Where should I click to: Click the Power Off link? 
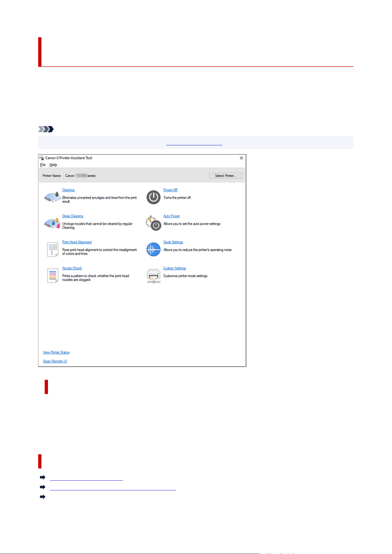point(170,190)
